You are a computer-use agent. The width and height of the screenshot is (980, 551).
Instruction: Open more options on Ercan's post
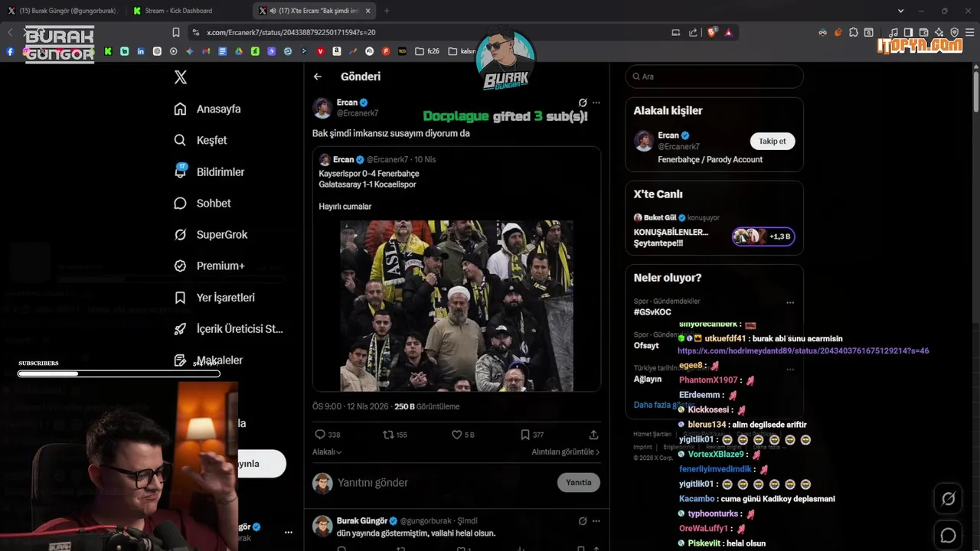tap(596, 103)
